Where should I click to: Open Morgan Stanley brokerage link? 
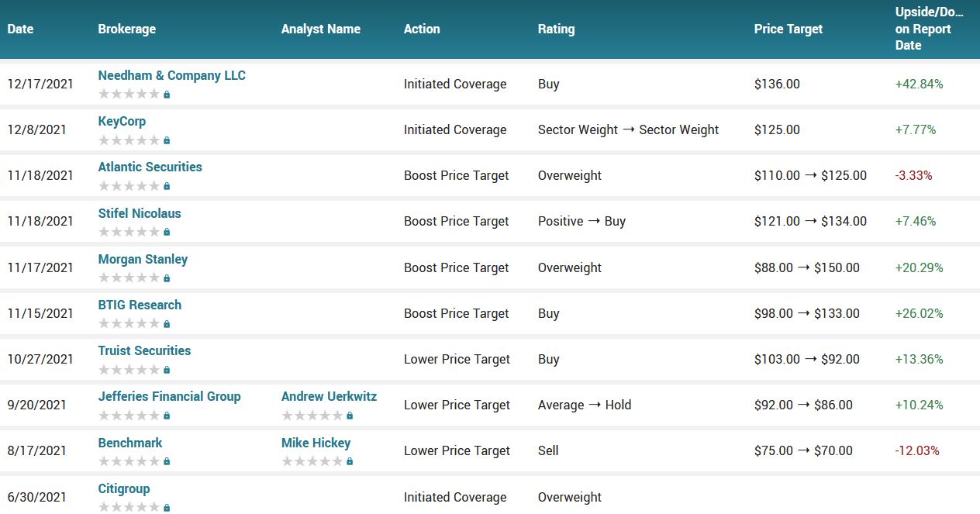pyautogui.click(x=143, y=259)
